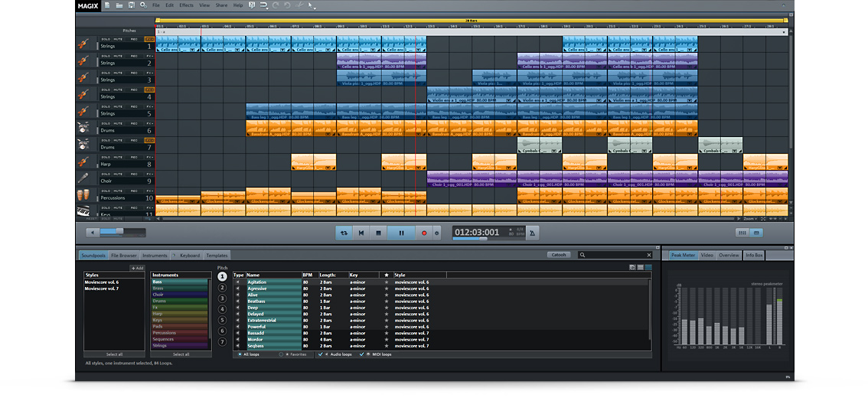This screenshot has width=868, height=401.
Task: Click the drum kit icon on Drums track 6
Action: [x=83, y=129]
